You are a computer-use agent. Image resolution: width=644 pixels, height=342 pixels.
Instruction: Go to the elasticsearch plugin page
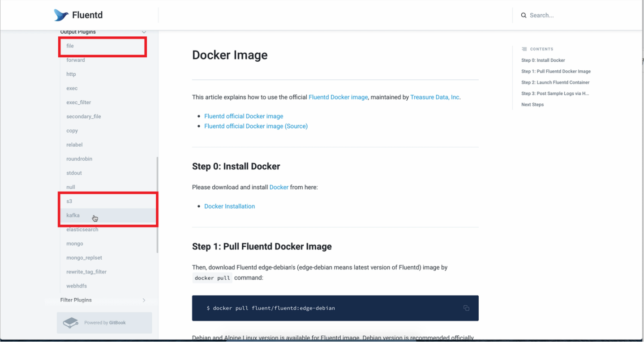(x=82, y=230)
